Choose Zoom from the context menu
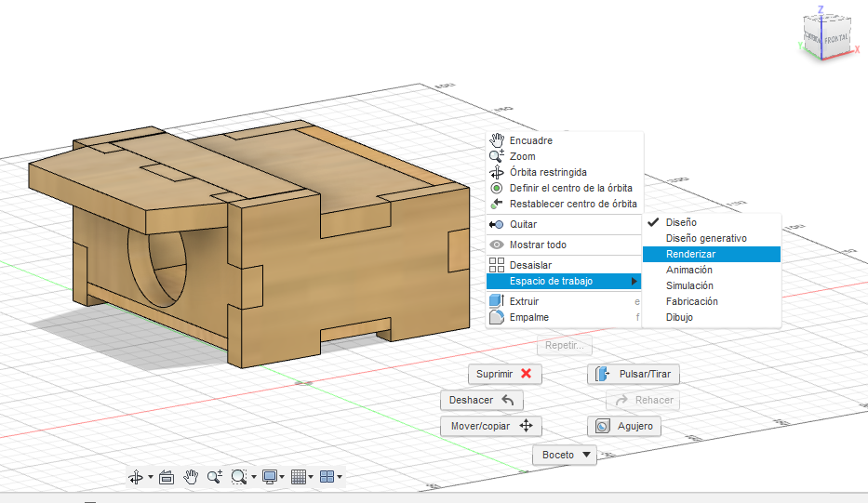 click(565, 156)
